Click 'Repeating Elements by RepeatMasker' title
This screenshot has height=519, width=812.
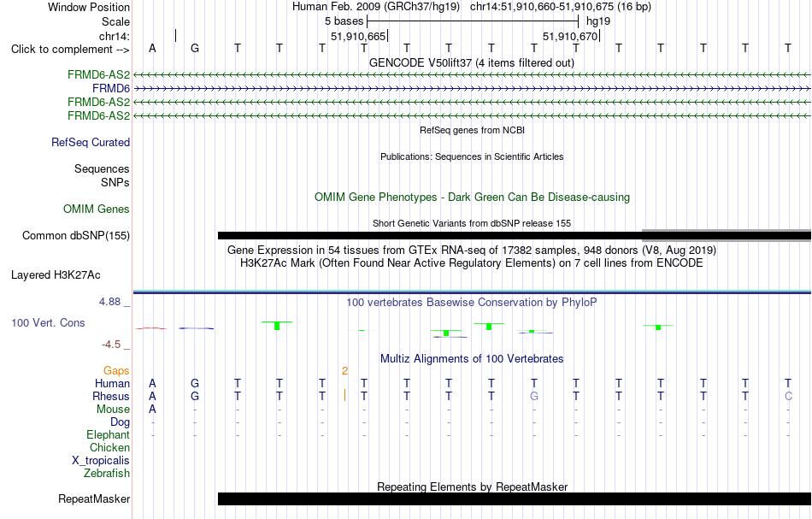472,487
